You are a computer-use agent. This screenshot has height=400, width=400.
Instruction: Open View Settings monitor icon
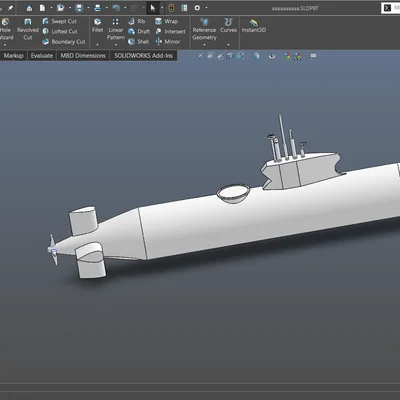click(x=313, y=56)
